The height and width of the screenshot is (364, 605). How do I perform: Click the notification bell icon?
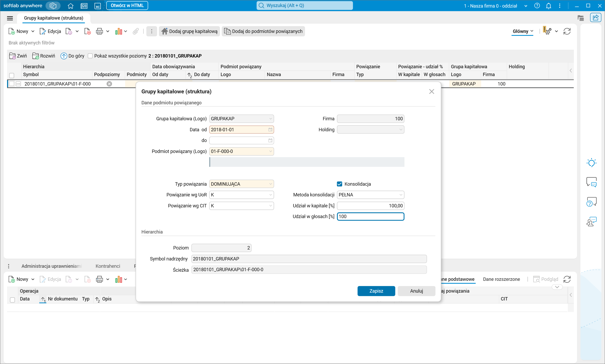(x=549, y=6)
